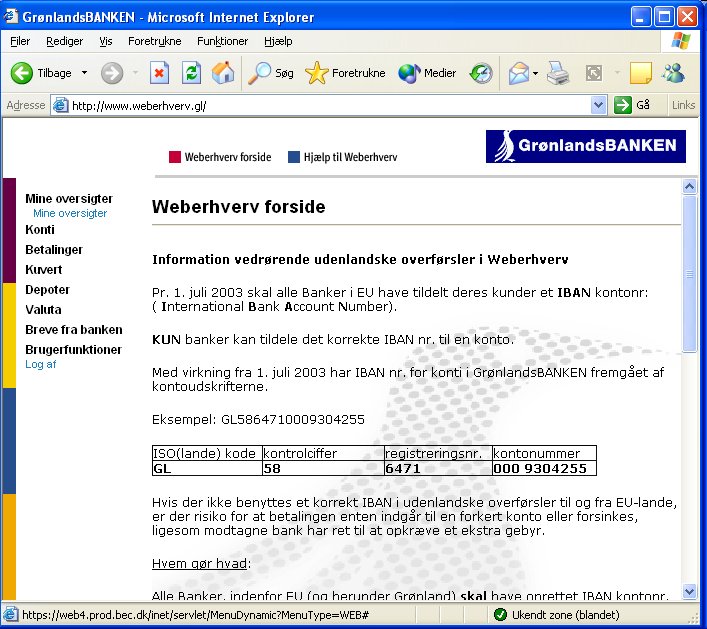Click the page scrollbar down arrow
Image resolution: width=707 pixels, height=629 pixels.
coord(689,591)
